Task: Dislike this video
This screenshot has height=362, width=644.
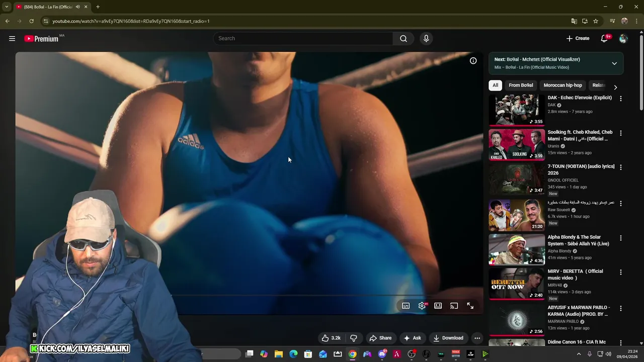Action: (354, 338)
